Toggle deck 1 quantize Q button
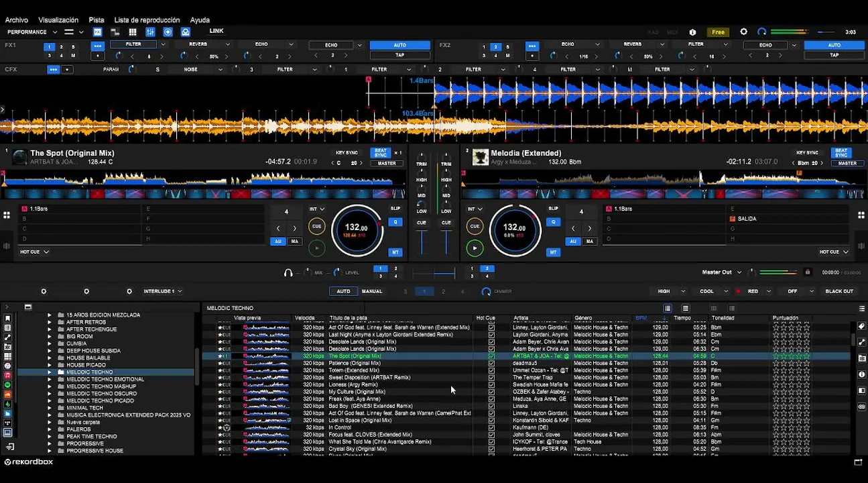This screenshot has height=483, width=868. 395,222
